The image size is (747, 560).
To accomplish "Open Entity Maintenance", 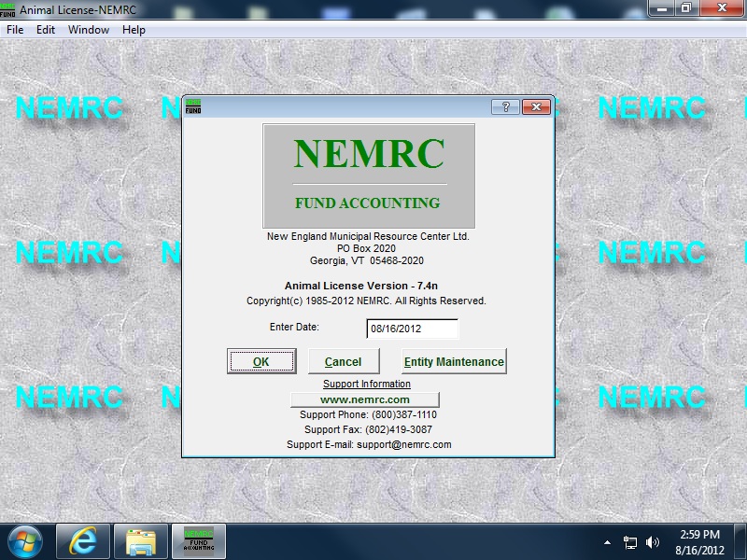I will pyautogui.click(x=454, y=361).
